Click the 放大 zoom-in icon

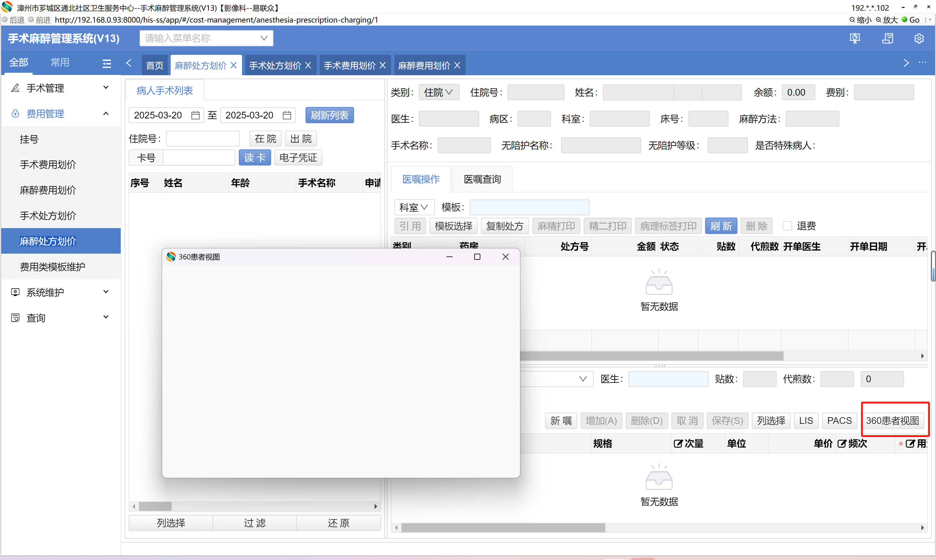[x=879, y=19]
